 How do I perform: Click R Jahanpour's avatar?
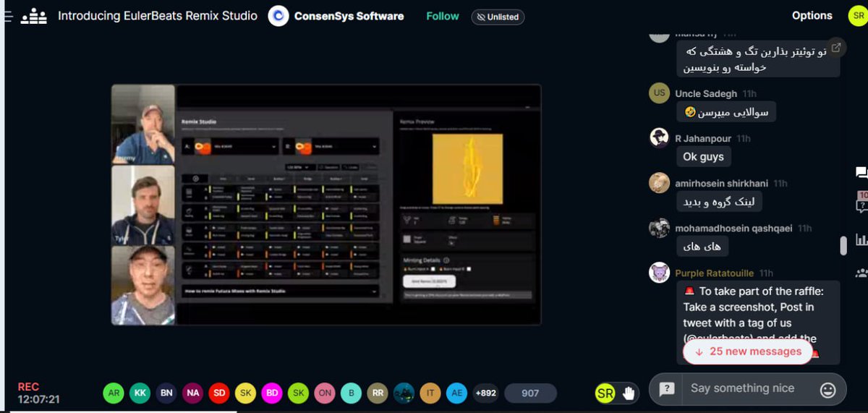(x=659, y=137)
